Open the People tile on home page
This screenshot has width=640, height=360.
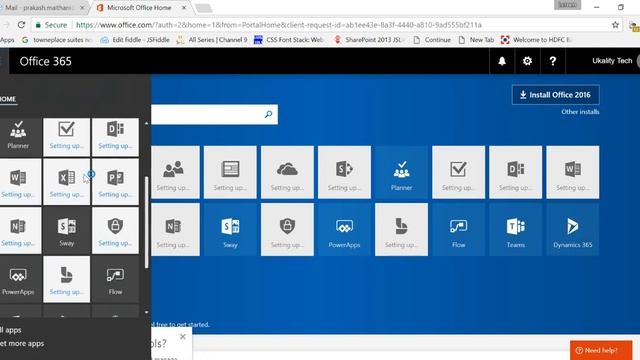point(176,172)
